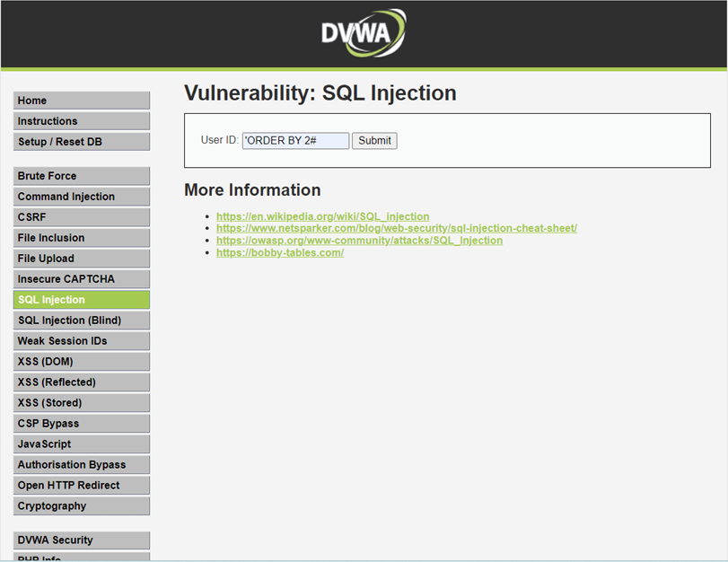Viewport: 728px width, 562px height.
Task: Select XSS (Reflected) in the sidebar
Action: tap(82, 382)
